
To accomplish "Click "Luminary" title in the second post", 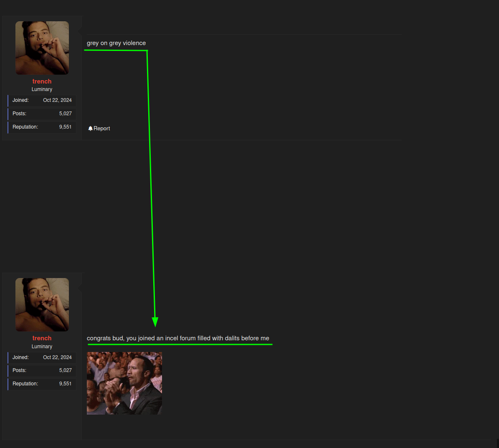I will [x=42, y=347].
